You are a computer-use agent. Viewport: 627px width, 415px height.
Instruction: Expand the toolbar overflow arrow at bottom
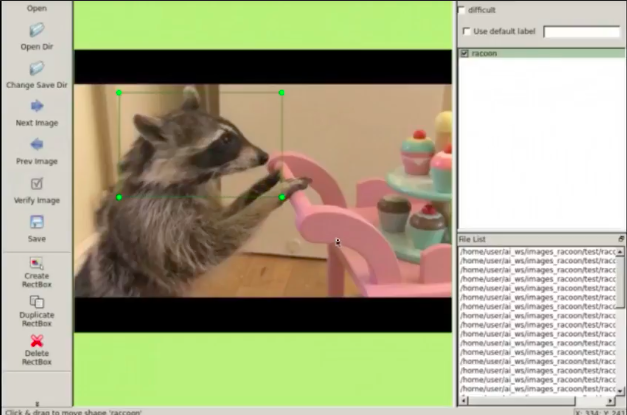[37, 403]
